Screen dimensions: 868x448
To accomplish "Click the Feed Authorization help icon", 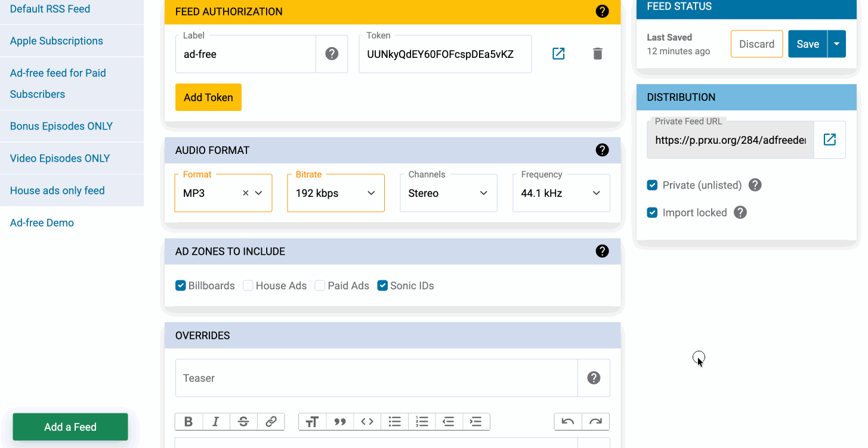I will click(x=602, y=11).
